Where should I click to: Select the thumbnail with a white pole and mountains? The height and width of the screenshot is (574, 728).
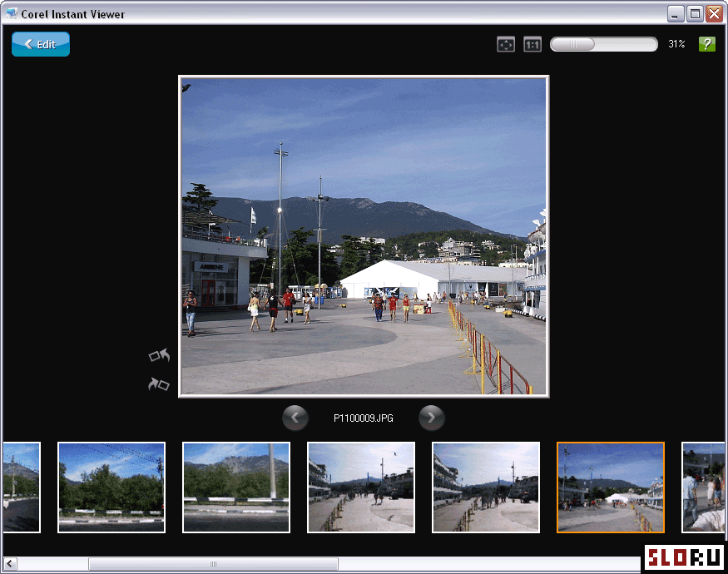click(236, 487)
